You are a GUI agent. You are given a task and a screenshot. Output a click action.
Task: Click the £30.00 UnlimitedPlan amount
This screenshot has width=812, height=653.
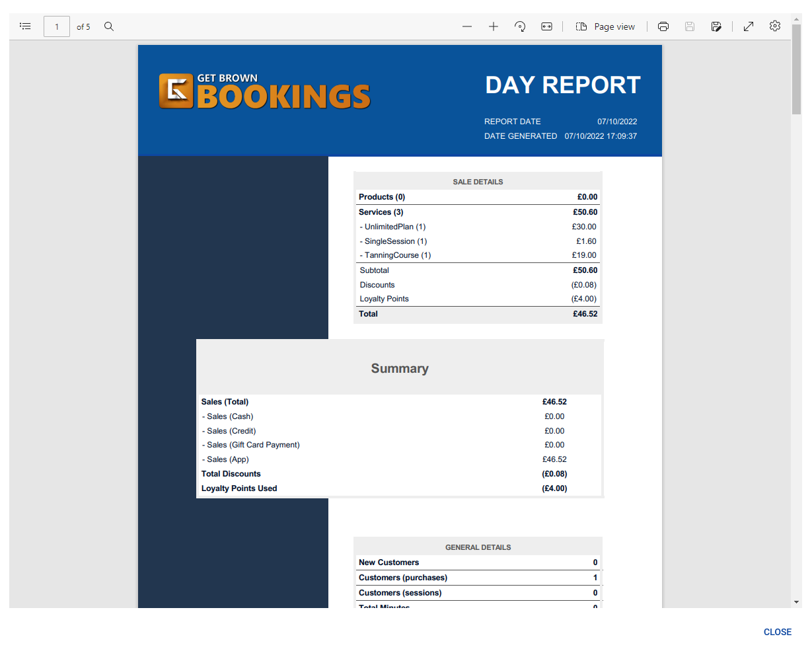(x=584, y=227)
